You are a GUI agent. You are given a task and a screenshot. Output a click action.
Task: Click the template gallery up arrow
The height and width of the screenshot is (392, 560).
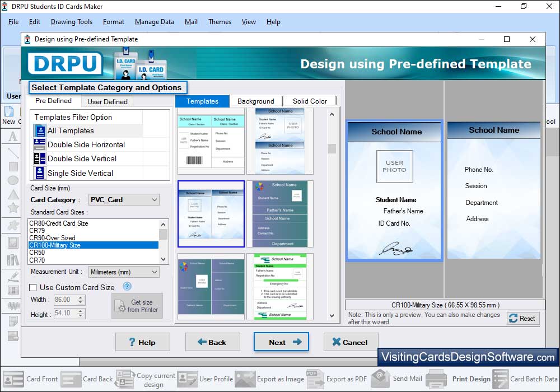[332, 115]
